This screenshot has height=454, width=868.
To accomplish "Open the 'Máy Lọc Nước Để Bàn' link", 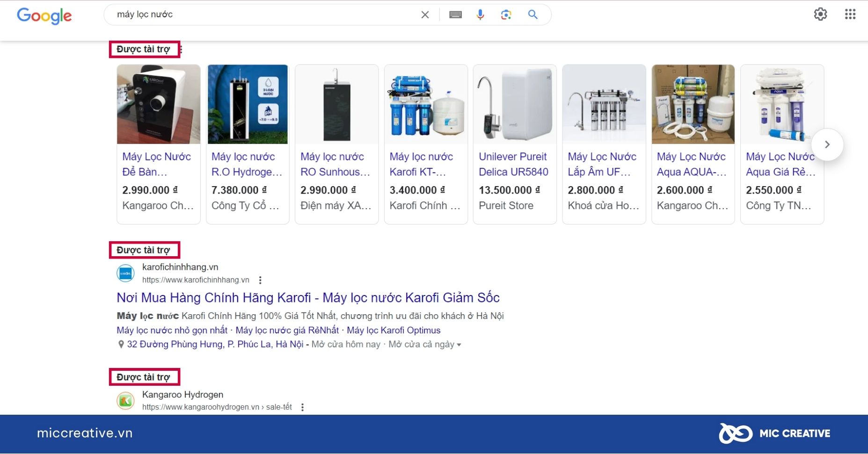I will [156, 164].
